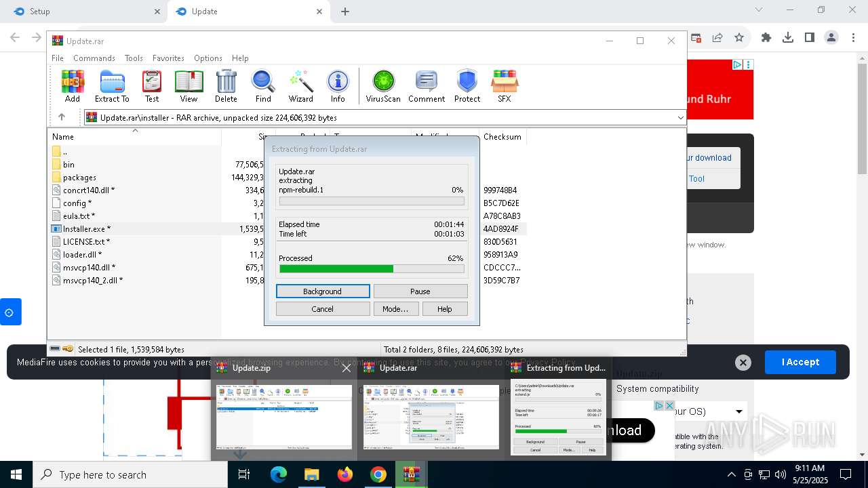Screen dimensions: 868x488
Task: Select eula.txt file
Action: [x=79, y=216]
